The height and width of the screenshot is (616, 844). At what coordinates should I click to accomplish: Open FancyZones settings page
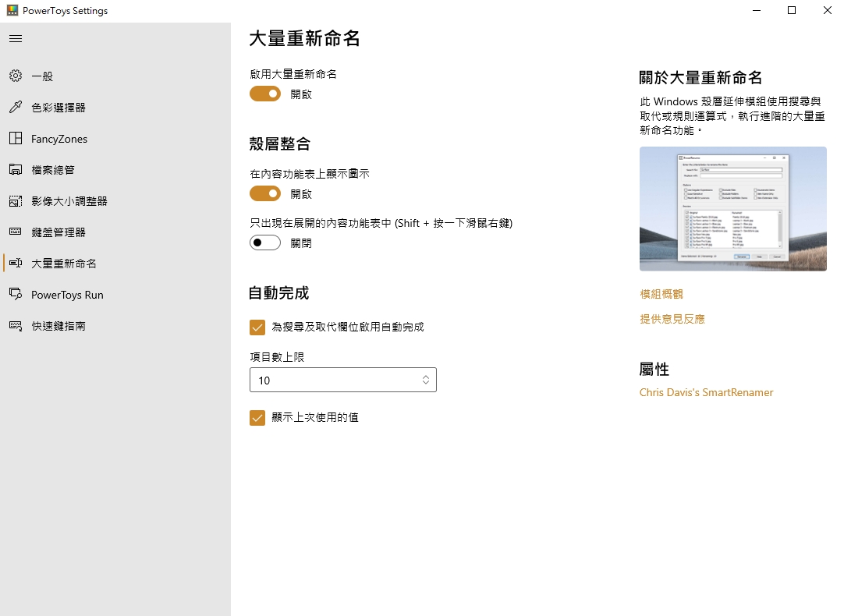point(115,138)
